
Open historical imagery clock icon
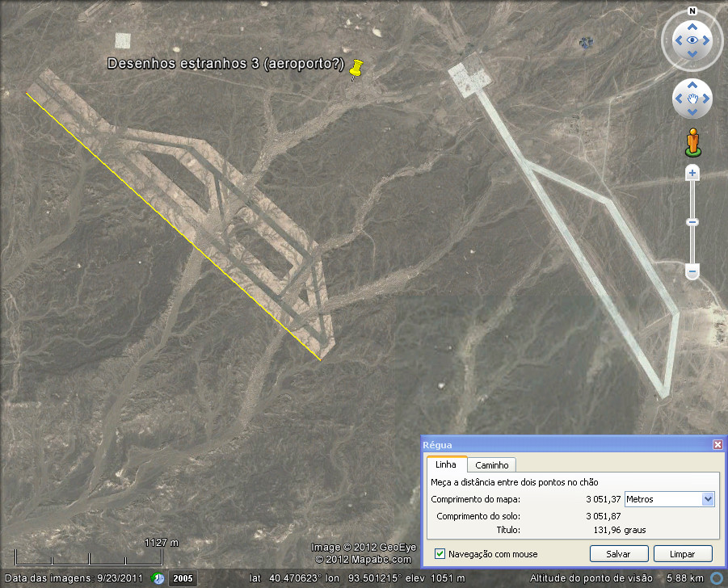(x=158, y=578)
